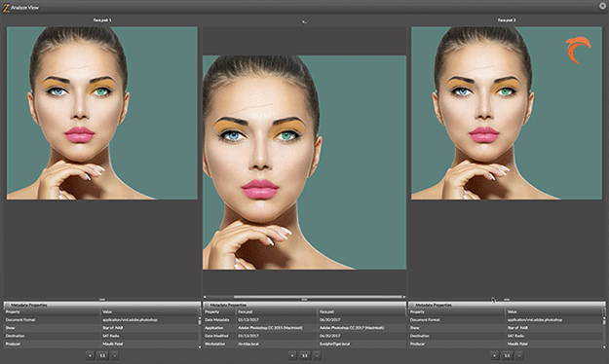This screenshot has height=364, width=609.
Task: Zoom out on the right Face.psd 2 preview
Action: pyautogui.click(x=519, y=355)
